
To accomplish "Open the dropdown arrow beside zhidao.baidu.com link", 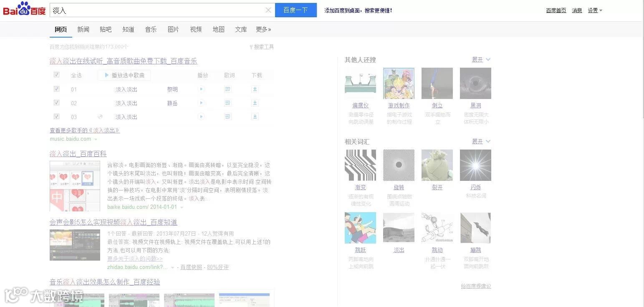I will (172, 268).
